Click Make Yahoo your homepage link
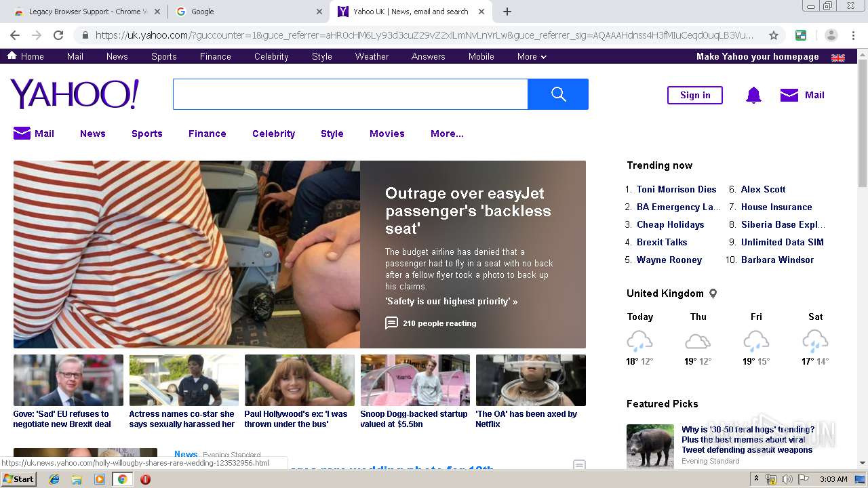 [757, 56]
